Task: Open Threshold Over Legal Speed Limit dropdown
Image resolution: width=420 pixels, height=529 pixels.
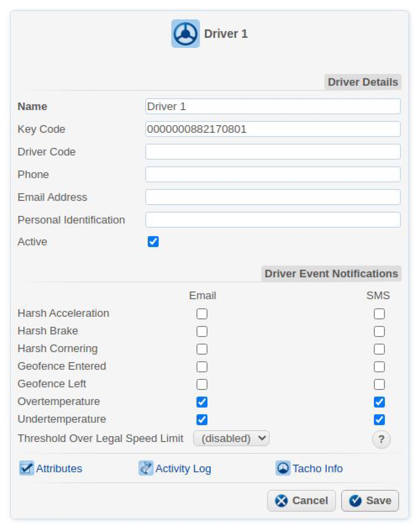Action: pyautogui.click(x=231, y=438)
